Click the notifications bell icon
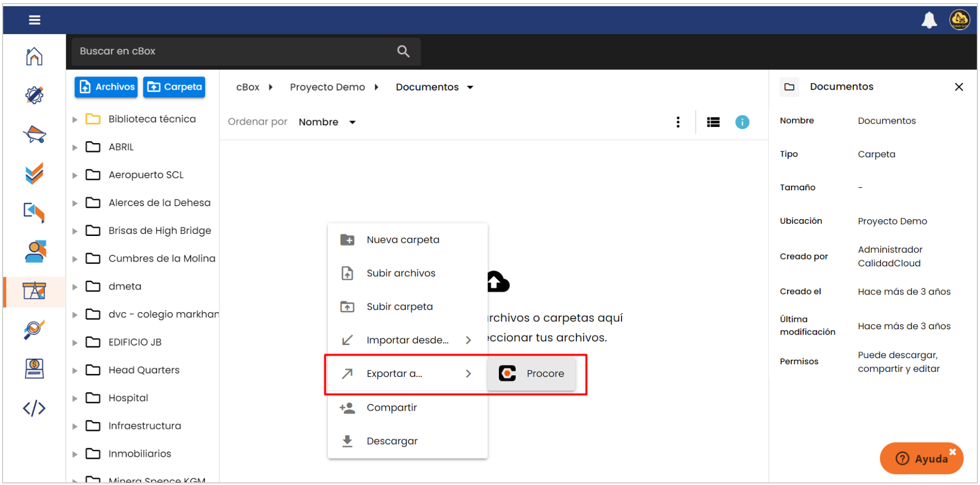This screenshot has height=485, width=980. click(929, 20)
